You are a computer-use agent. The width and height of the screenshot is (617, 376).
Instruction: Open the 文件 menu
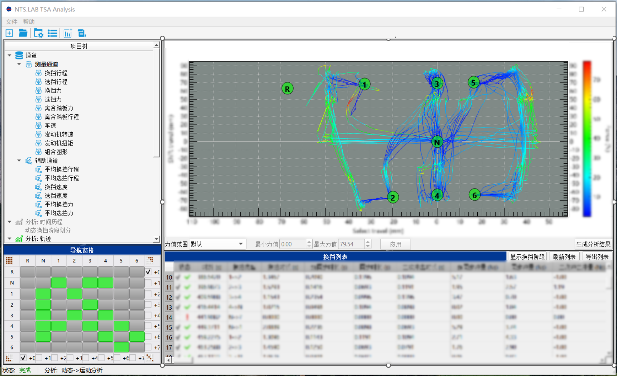pyautogui.click(x=11, y=21)
